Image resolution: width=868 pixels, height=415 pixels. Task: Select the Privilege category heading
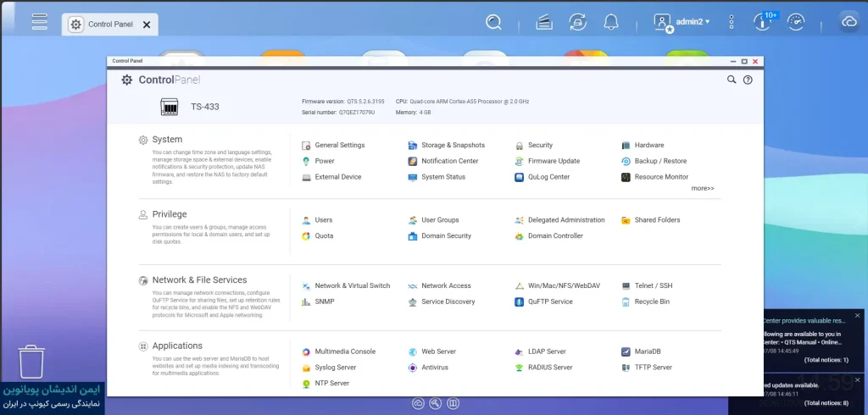pyautogui.click(x=170, y=214)
